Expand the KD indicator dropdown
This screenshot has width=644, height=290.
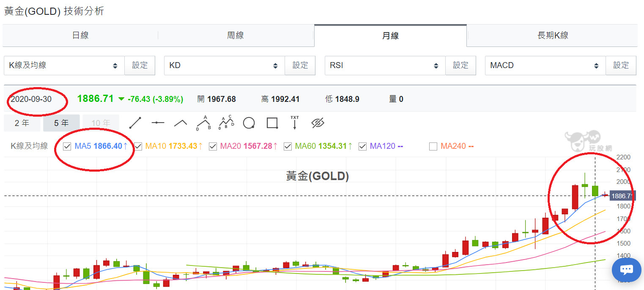point(224,66)
